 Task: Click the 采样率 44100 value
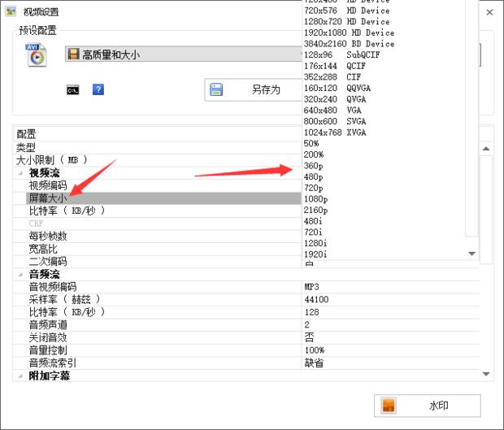click(316, 300)
